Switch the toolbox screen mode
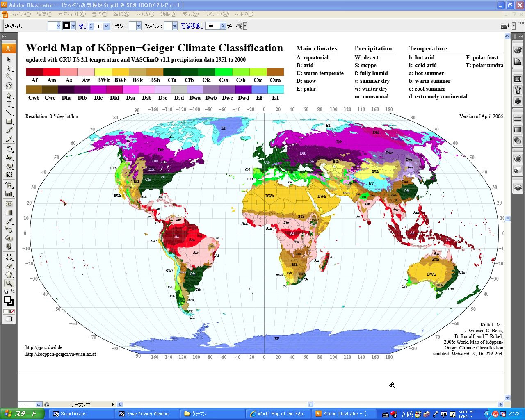 pyautogui.click(x=9, y=319)
